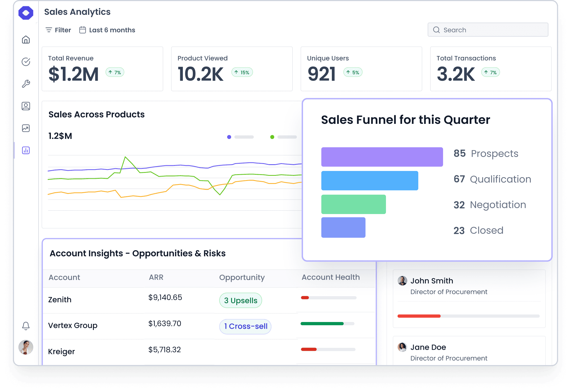This screenshot has height=392, width=571.
Task: Sort by Account Health column header
Action: pos(330,277)
